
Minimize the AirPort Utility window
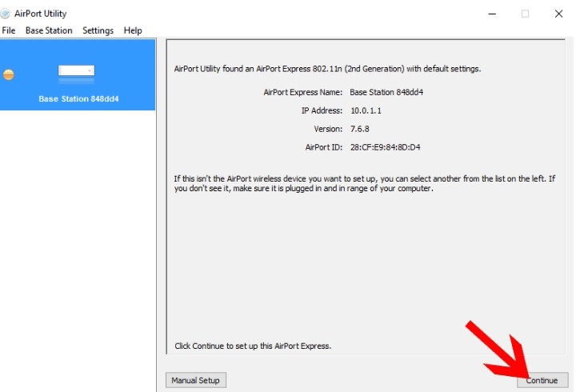(x=492, y=14)
